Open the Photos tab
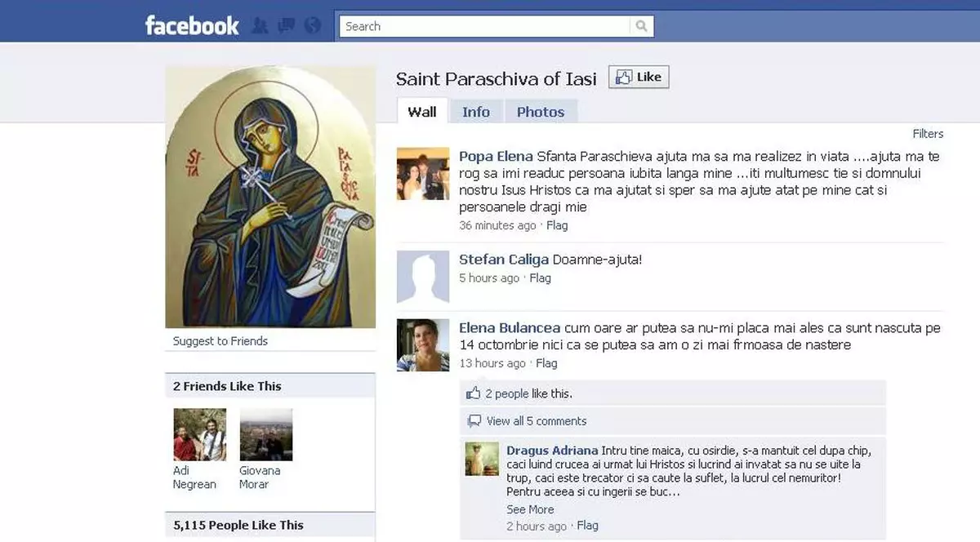This screenshot has height=542, width=980. 541,111
